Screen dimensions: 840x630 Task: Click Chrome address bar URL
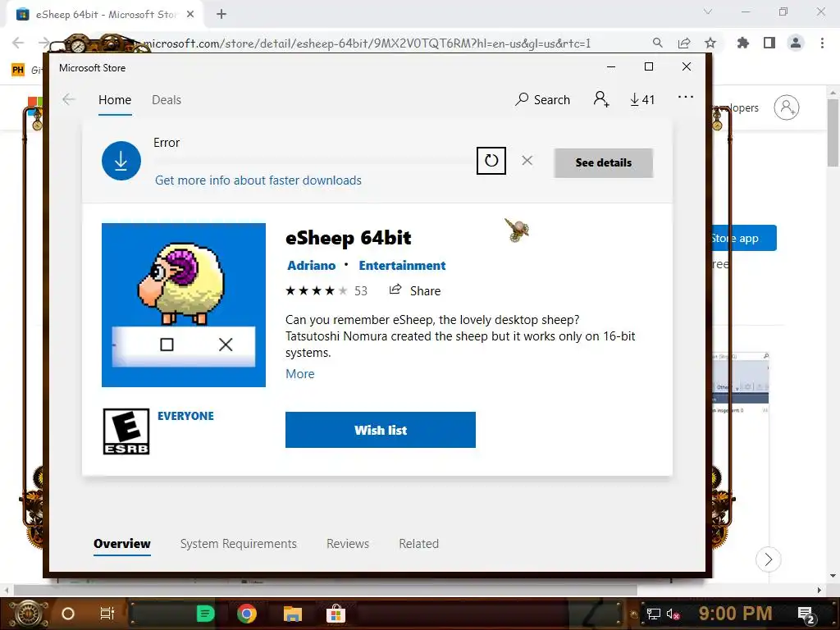click(367, 43)
